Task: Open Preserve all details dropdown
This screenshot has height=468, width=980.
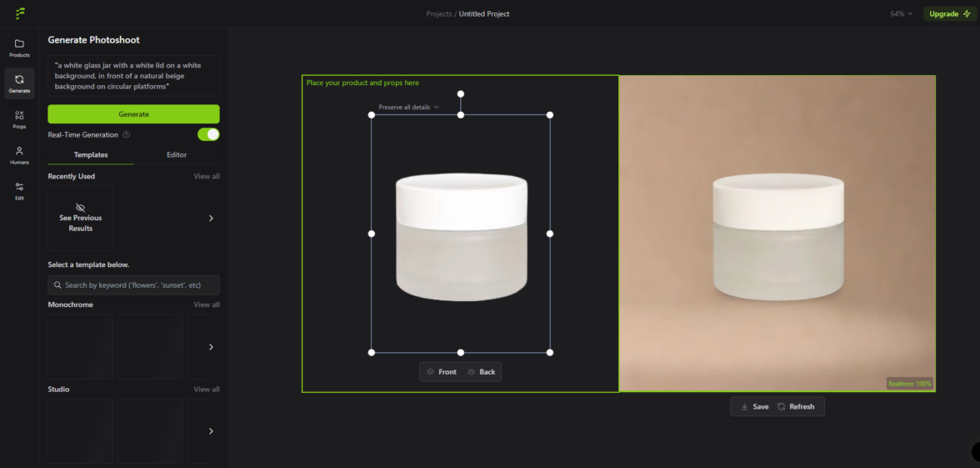Action: pyautogui.click(x=408, y=107)
